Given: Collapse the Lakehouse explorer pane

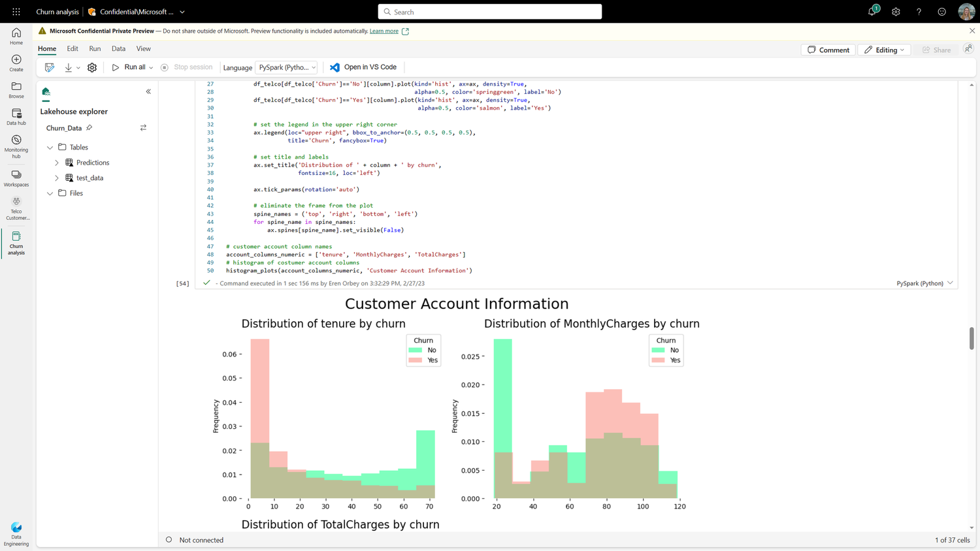Looking at the screenshot, I should coord(148,91).
